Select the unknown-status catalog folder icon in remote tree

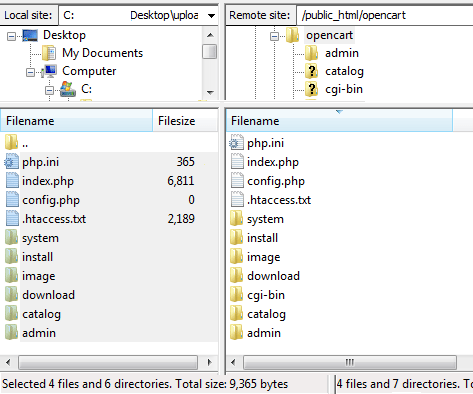pos(311,71)
